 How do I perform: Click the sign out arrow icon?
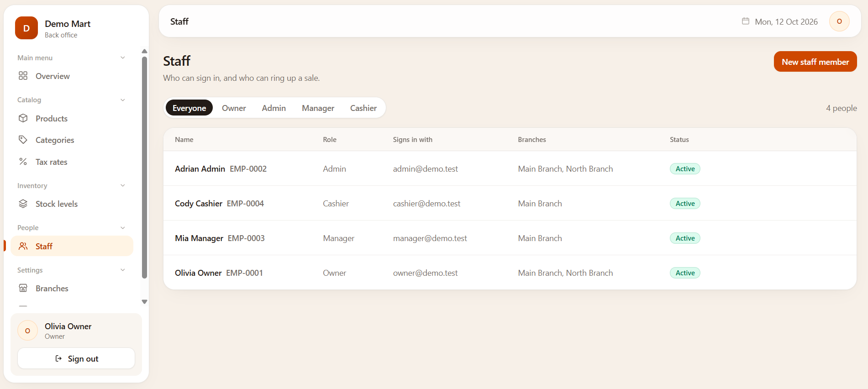(x=58, y=358)
